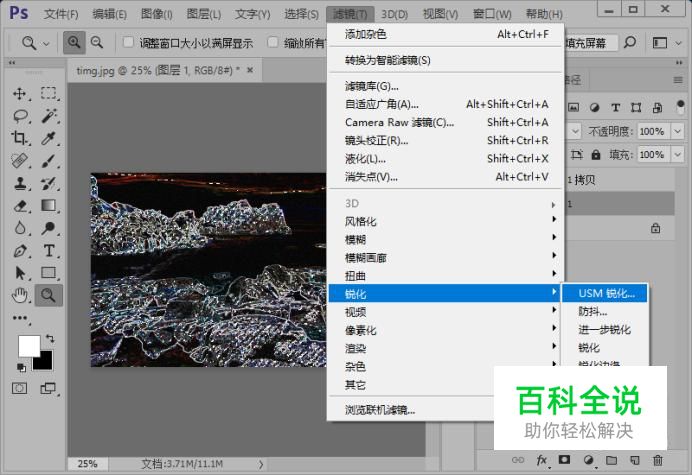Select the Crop tool
Viewport: 692px width, 475px height.
19,138
